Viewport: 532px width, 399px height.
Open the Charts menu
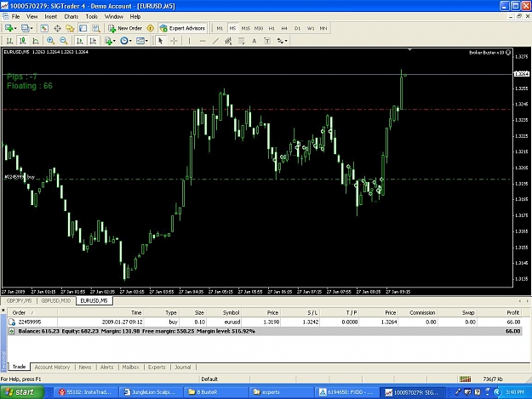click(x=72, y=17)
